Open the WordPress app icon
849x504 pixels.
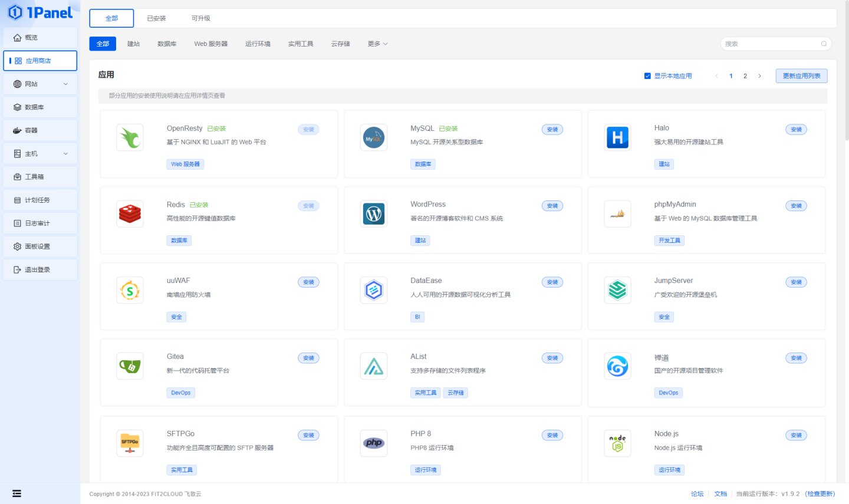[374, 214]
